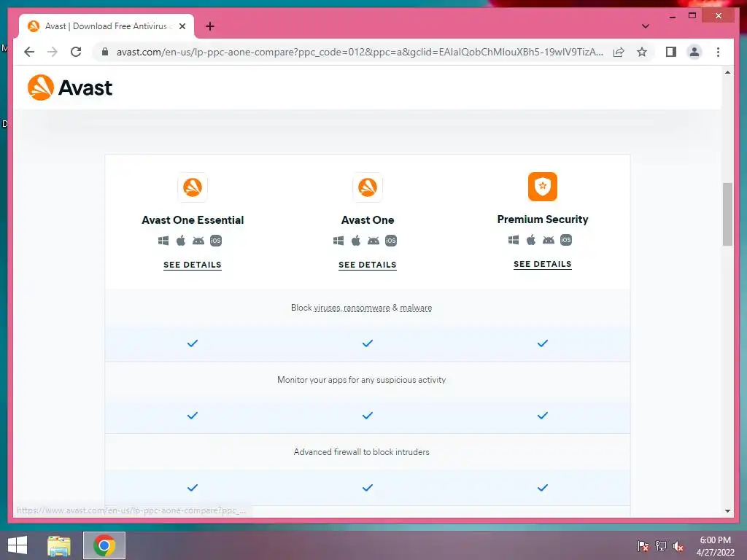Click iOS icon under Avast One Essential

[216, 241]
